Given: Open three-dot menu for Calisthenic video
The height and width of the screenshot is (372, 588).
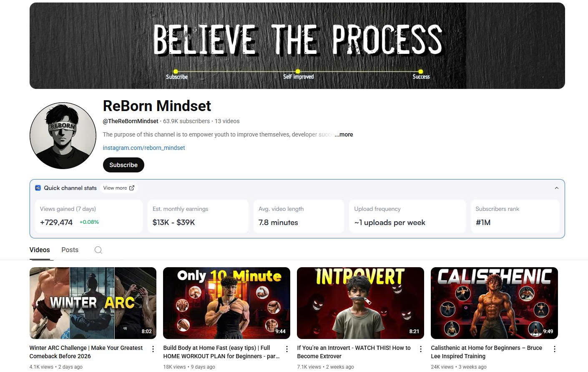Looking at the screenshot, I should pyautogui.click(x=555, y=349).
